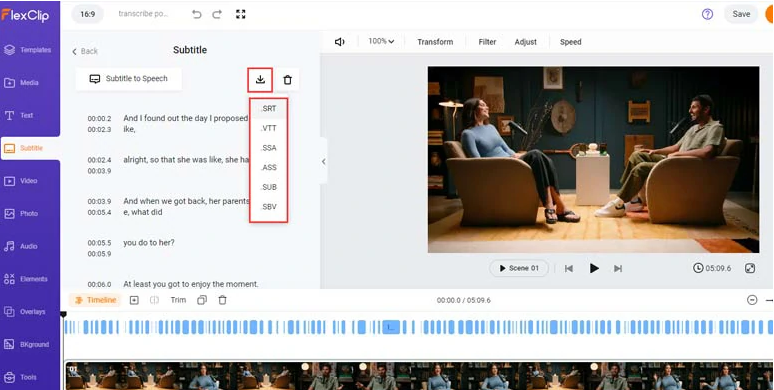The height and width of the screenshot is (390, 774).
Task: Choose .SRT export format
Action: (x=269, y=109)
